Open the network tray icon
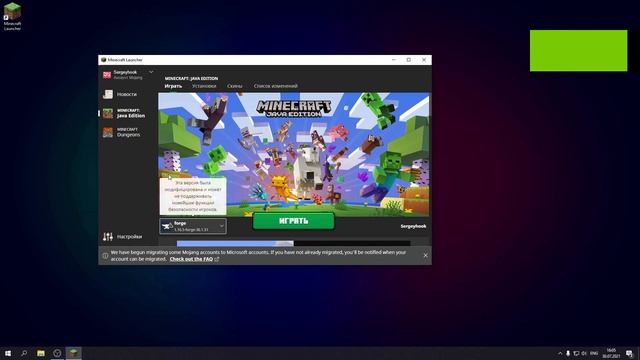This screenshot has height=360, width=640. pyautogui.click(x=576, y=353)
